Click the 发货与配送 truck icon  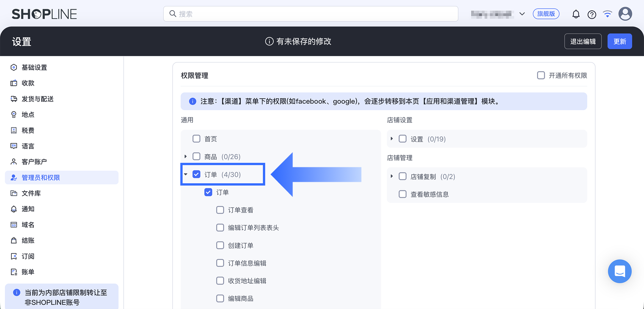(x=14, y=99)
